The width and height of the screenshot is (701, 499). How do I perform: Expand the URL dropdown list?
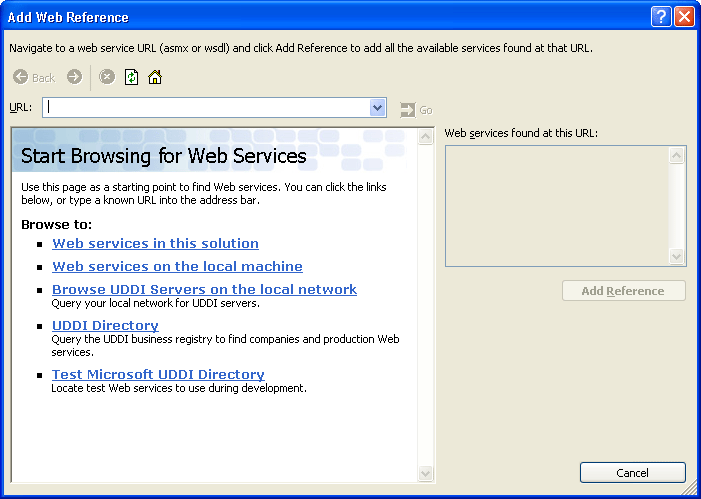(377, 108)
